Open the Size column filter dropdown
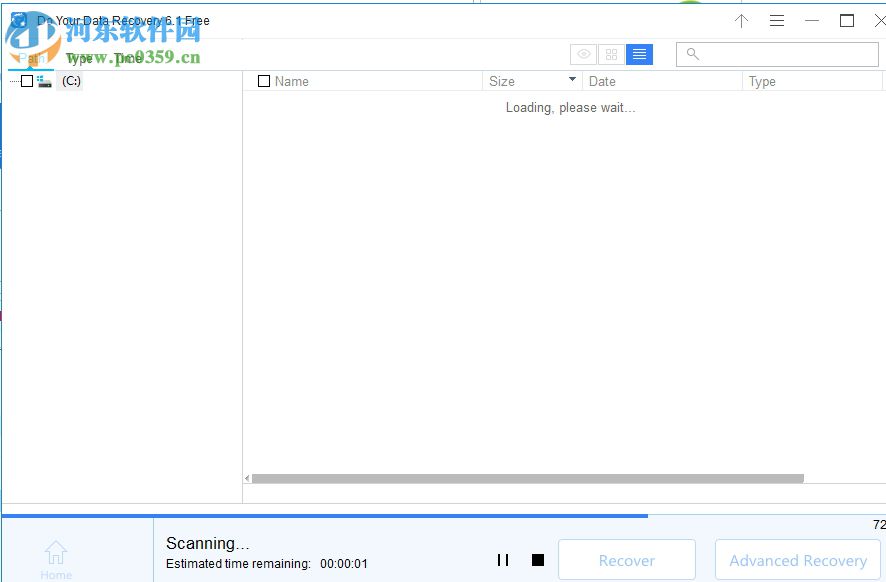 click(x=570, y=80)
